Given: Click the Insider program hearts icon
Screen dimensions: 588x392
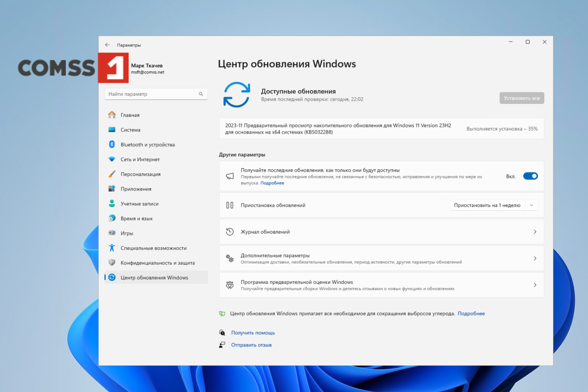Looking at the screenshot, I should tap(230, 285).
